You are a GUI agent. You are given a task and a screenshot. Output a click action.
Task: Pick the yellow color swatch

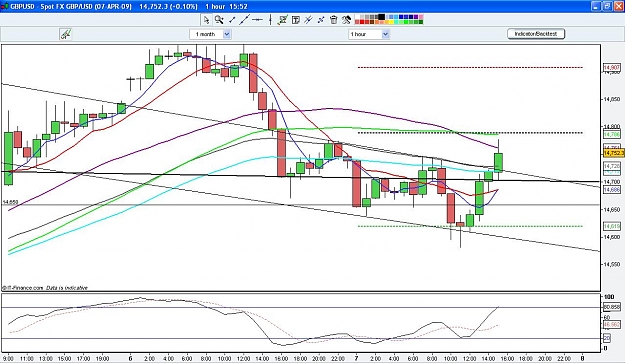[391, 22]
